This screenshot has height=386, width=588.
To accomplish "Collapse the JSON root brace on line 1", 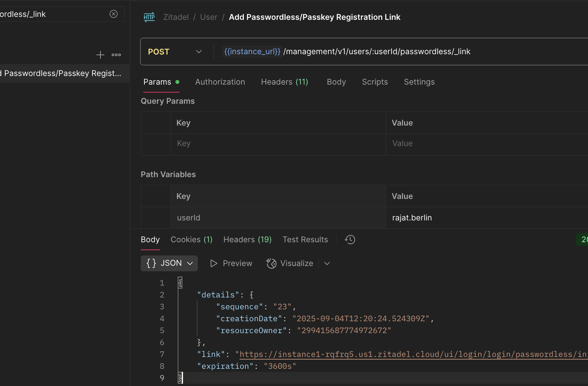I will click(x=180, y=283).
